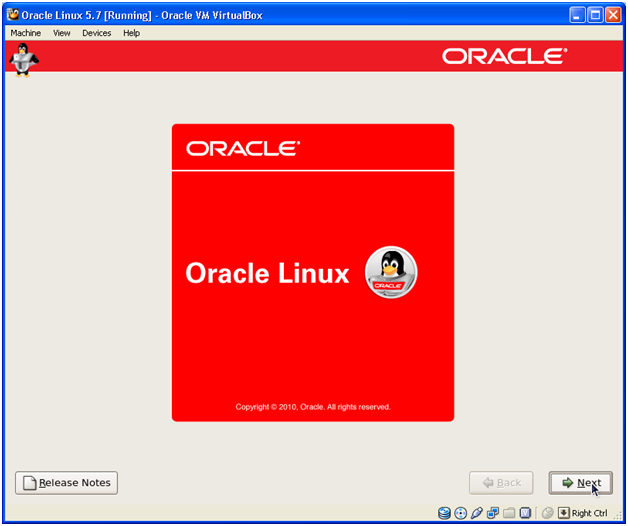Click the virtualization features V icon

pyautogui.click(x=525, y=513)
